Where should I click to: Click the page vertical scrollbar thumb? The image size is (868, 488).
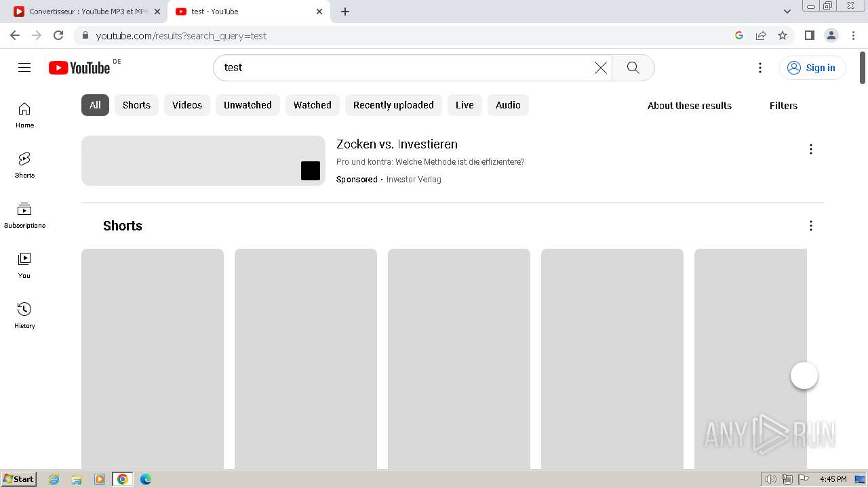click(x=863, y=67)
